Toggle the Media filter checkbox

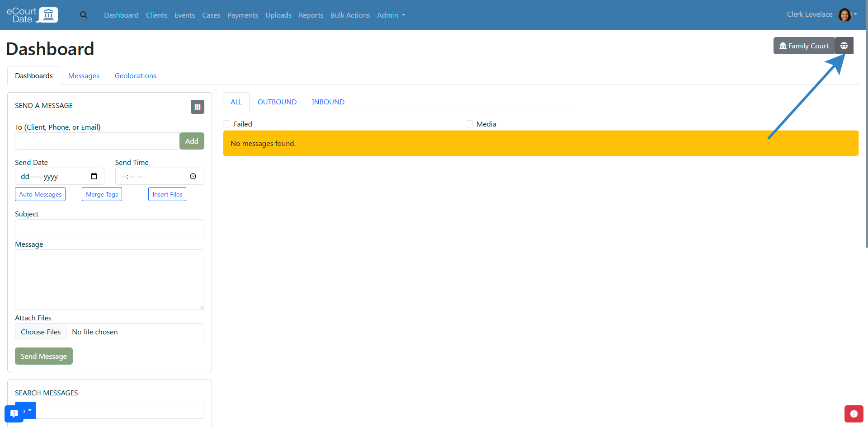[469, 124]
